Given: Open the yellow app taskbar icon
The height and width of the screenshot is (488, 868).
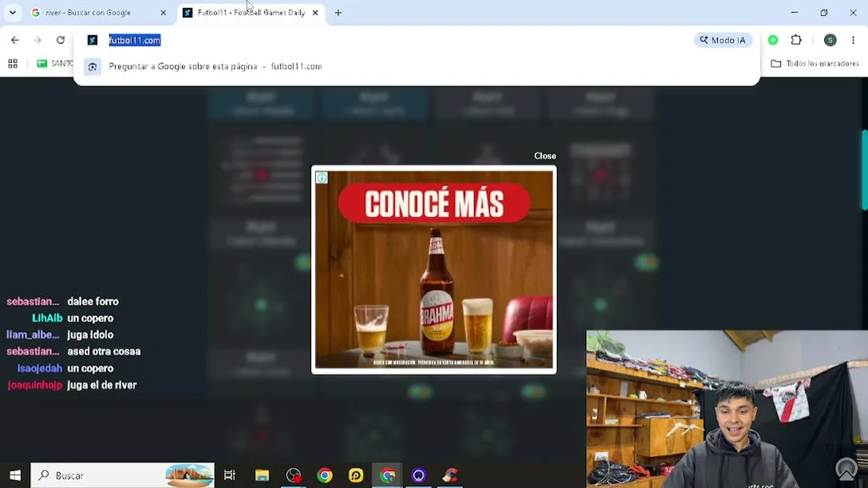Looking at the screenshot, I should click(x=356, y=475).
